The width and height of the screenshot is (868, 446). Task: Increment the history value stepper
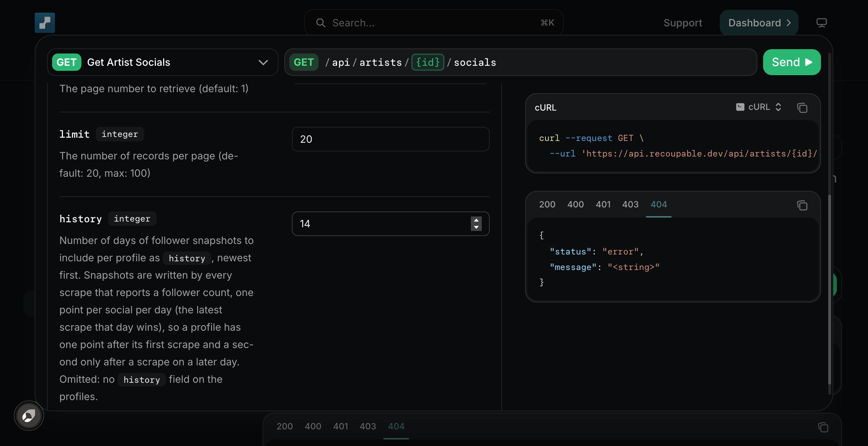click(476, 220)
